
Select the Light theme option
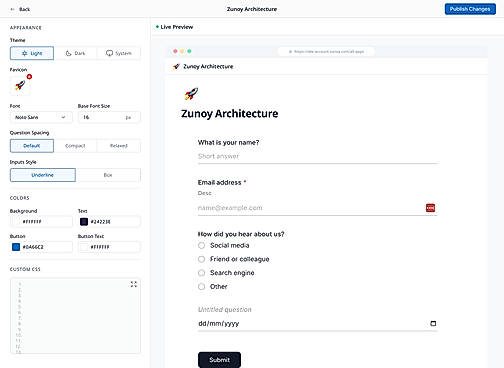[x=32, y=53]
